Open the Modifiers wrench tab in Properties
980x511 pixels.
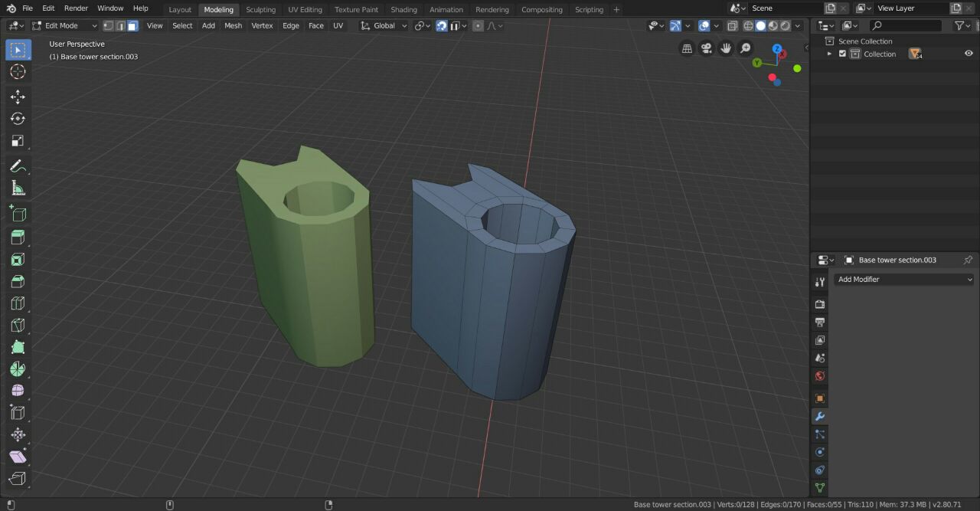[819, 416]
